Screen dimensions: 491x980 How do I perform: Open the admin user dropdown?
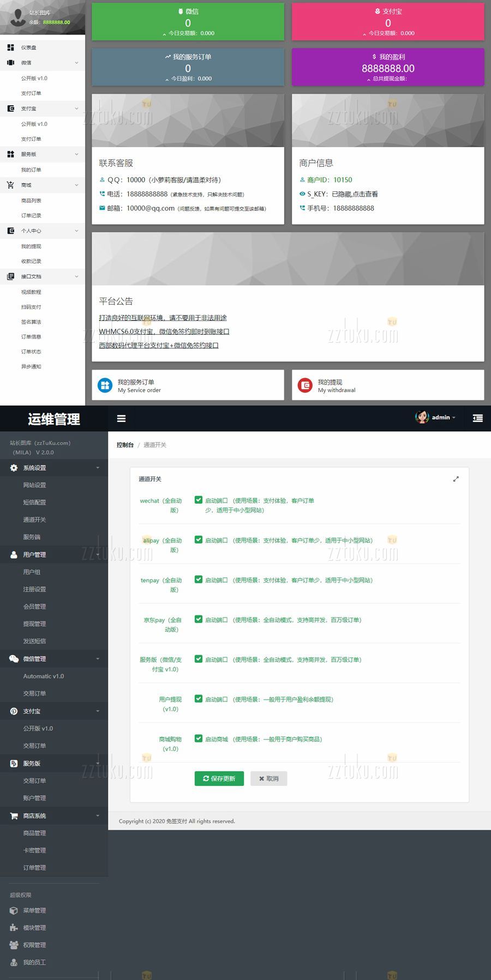[x=436, y=418]
